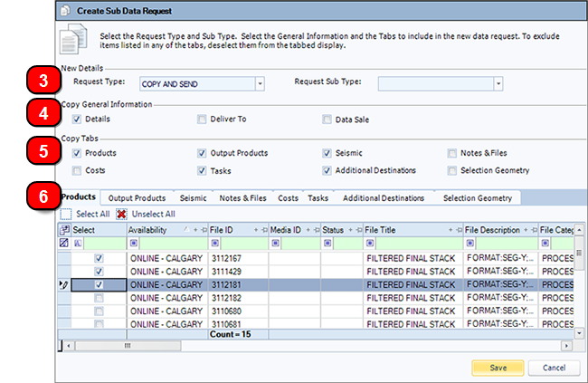Image resolution: width=588 pixels, height=383 pixels.
Task: Open the Availability column filter operator icon
Action: pos(134,244)
